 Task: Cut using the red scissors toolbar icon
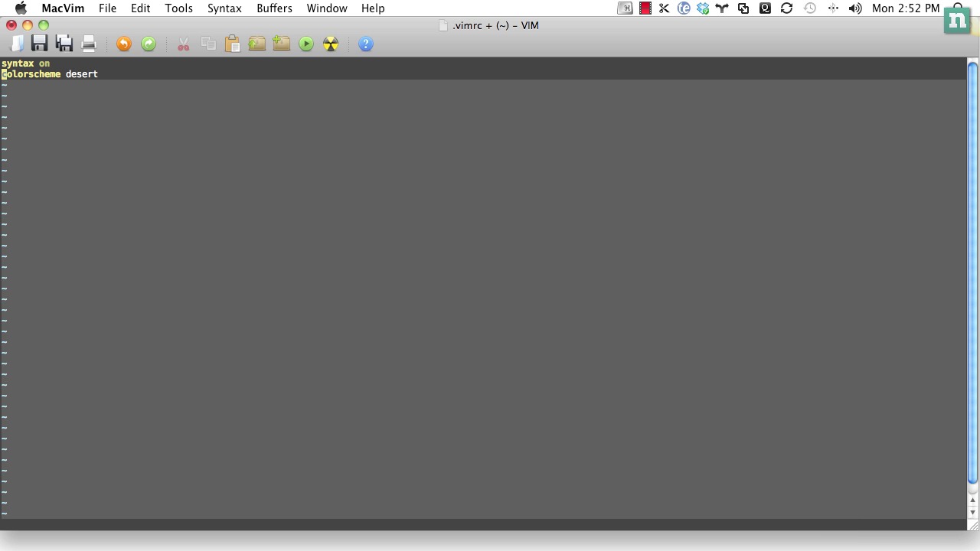184,44
